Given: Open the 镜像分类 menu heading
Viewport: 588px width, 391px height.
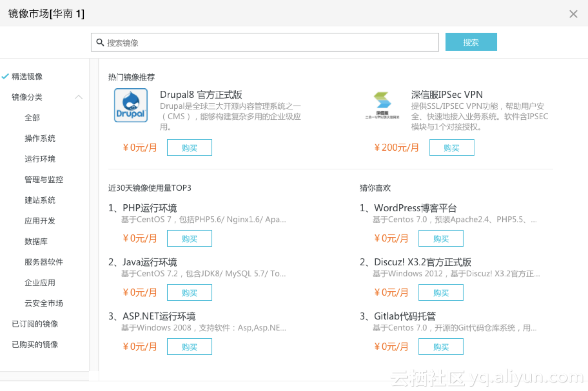Looking at the screenshot, I should coord(27,97).
